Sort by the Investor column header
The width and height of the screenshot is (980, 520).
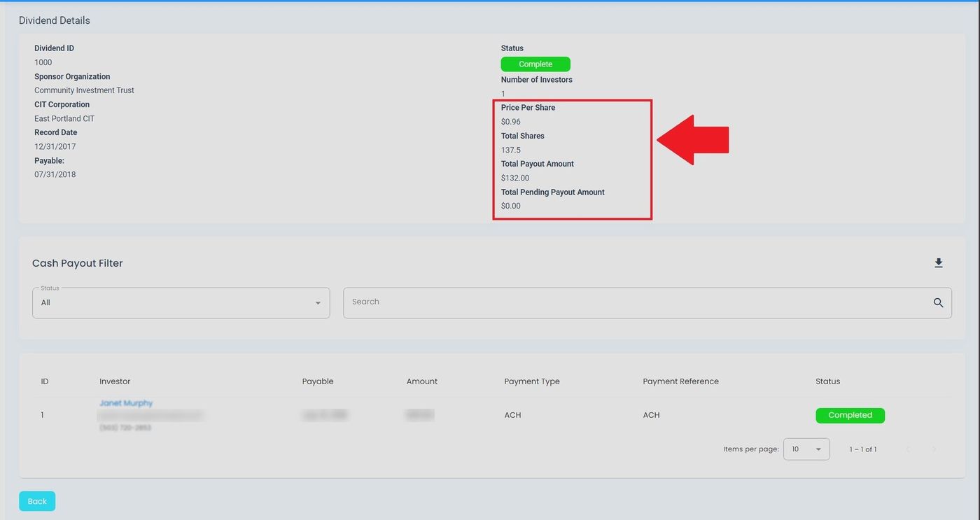(x=115, y=381)
